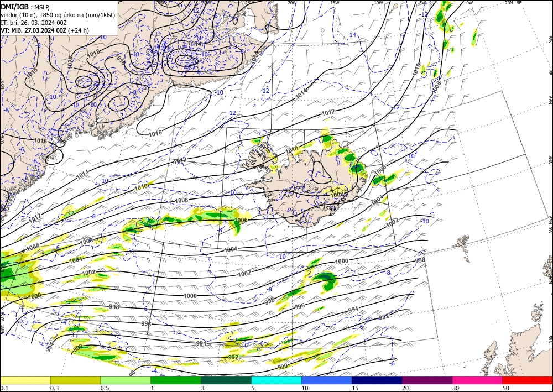Click the blue 10–15 legend swatch

point(327,380)
